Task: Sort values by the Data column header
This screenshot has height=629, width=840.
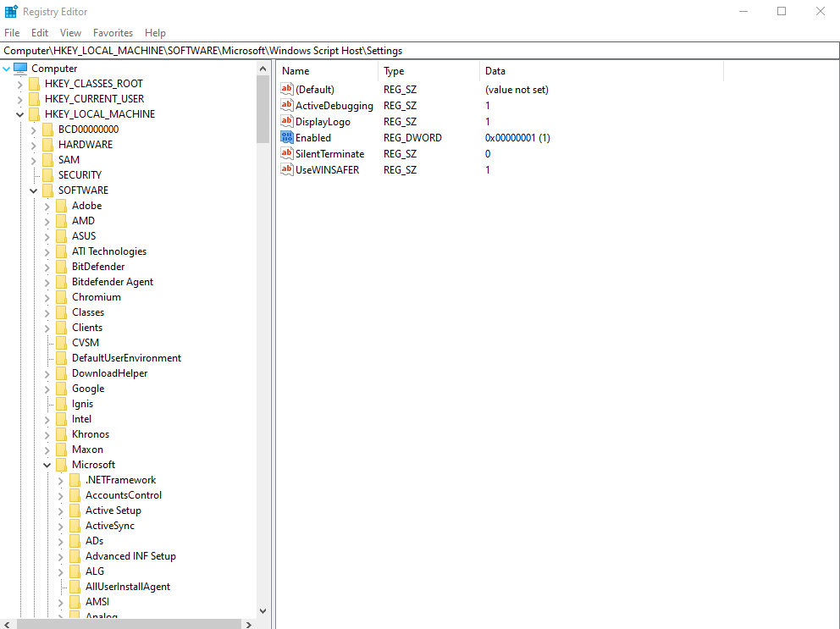Action: click(x=601, y=71)
